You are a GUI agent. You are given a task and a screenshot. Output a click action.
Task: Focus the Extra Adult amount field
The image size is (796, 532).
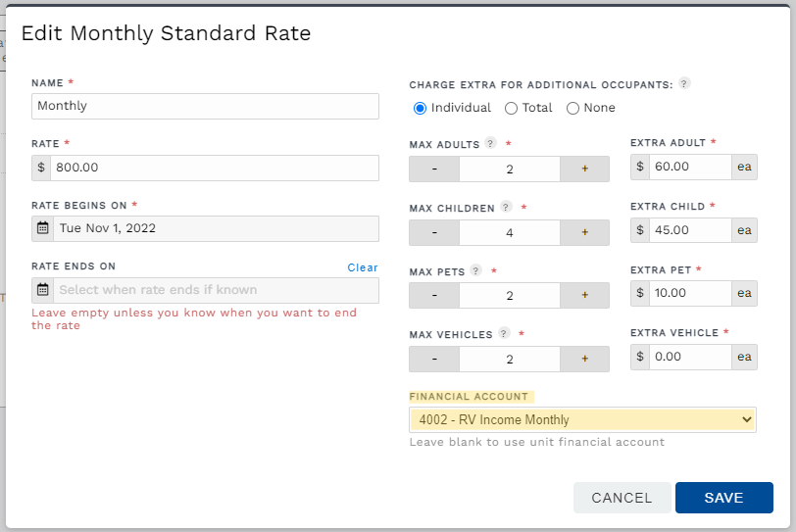[690, 167]
